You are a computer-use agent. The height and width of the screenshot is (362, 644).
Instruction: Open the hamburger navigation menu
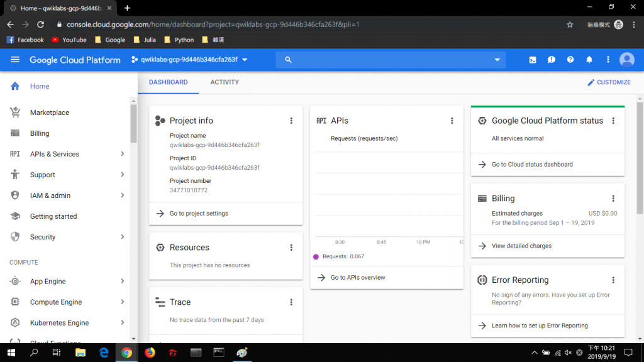pos(15,60)
